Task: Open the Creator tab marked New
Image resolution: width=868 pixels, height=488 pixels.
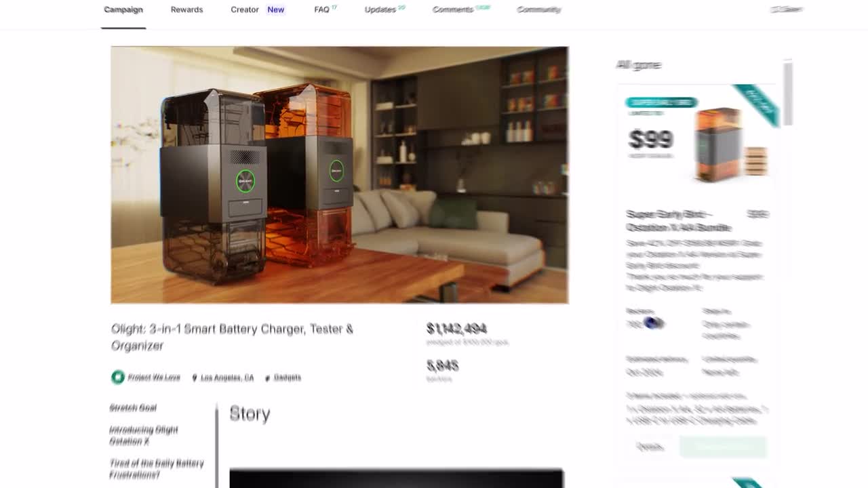Action: 258,9
